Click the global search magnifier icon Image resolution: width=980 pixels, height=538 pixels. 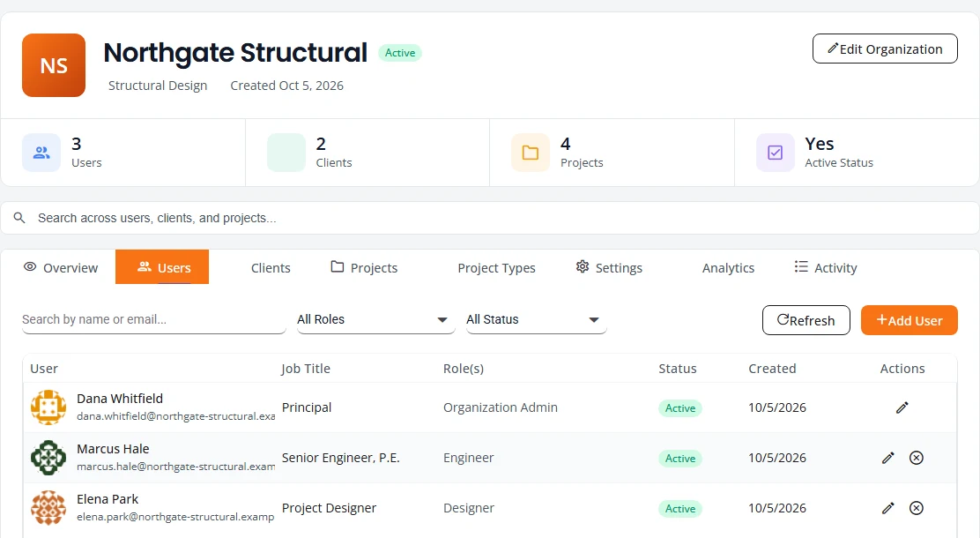19,218
